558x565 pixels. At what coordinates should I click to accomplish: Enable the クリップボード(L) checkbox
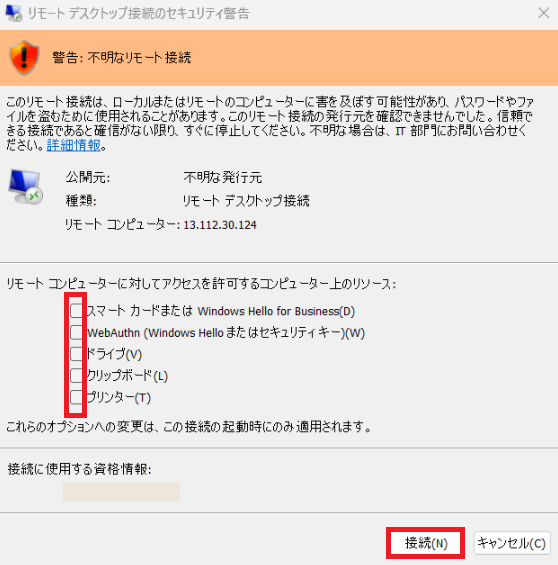(76, 375)
